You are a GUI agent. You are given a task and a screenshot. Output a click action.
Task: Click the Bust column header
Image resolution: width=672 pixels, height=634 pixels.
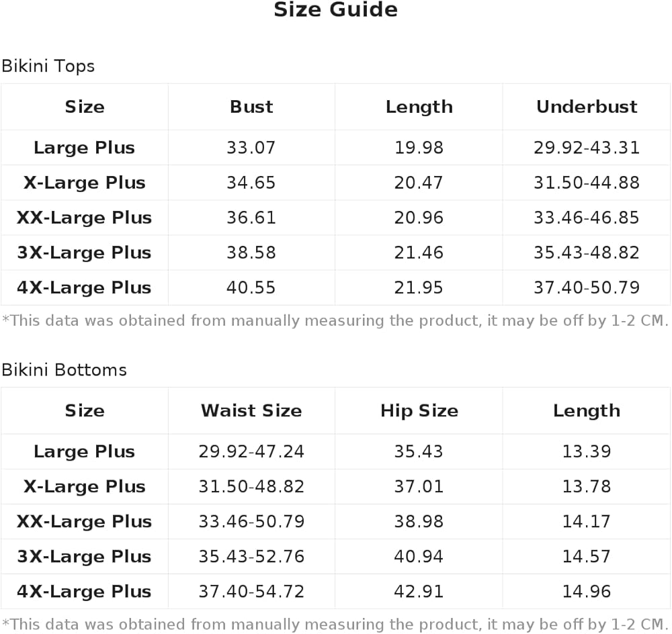point(251,107)
